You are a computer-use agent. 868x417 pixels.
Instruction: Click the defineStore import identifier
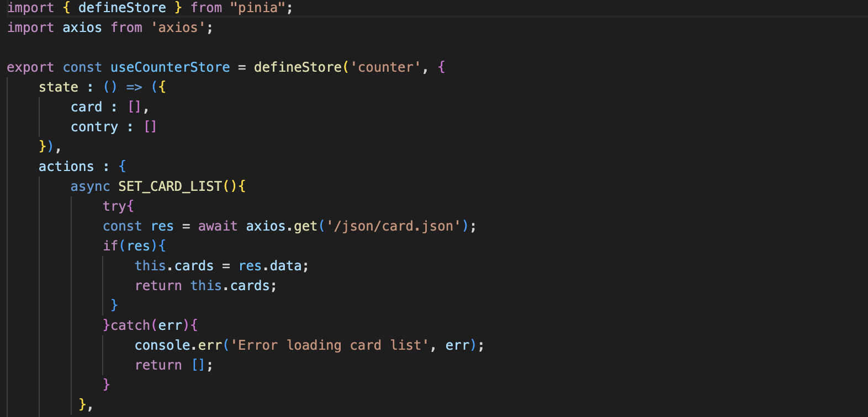122,8
